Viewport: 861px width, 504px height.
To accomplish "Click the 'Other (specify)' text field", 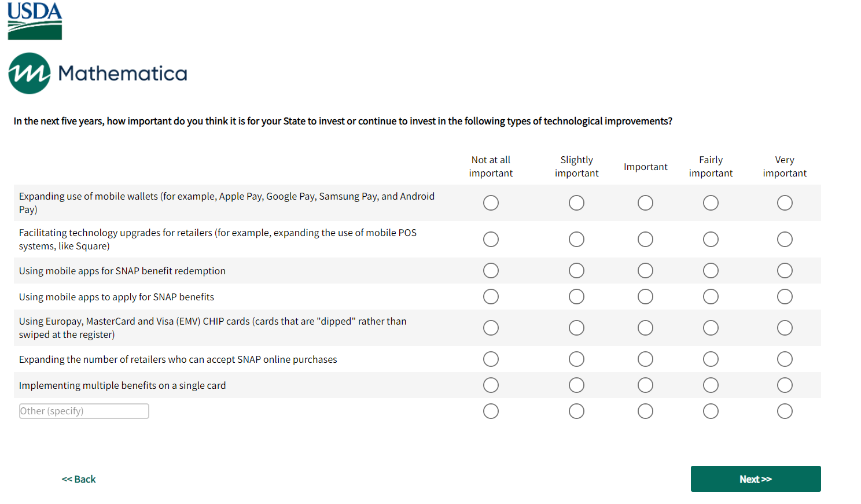I will point(84,411).
